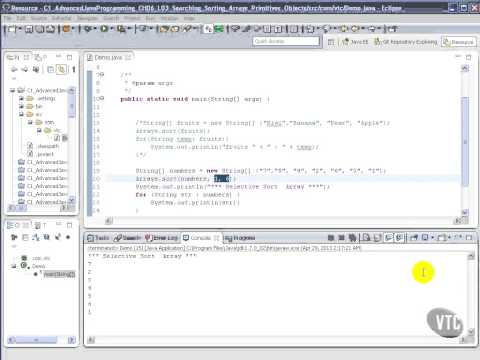Click the Package Explorer vertical scrollbar thumb
This screenshot has height=360, width=480.
pyautogui.click(x=71, y=106)
